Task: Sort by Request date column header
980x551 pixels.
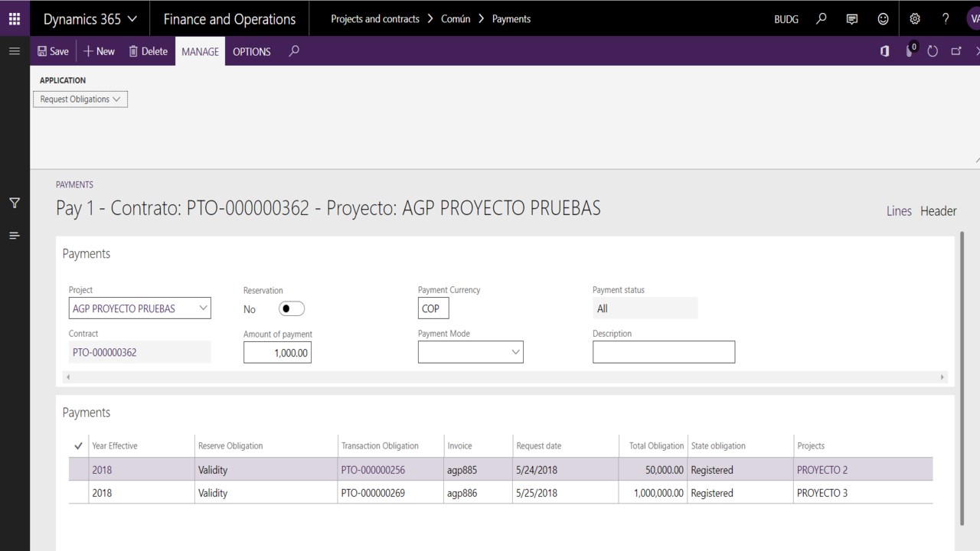Action: point(538,445)
